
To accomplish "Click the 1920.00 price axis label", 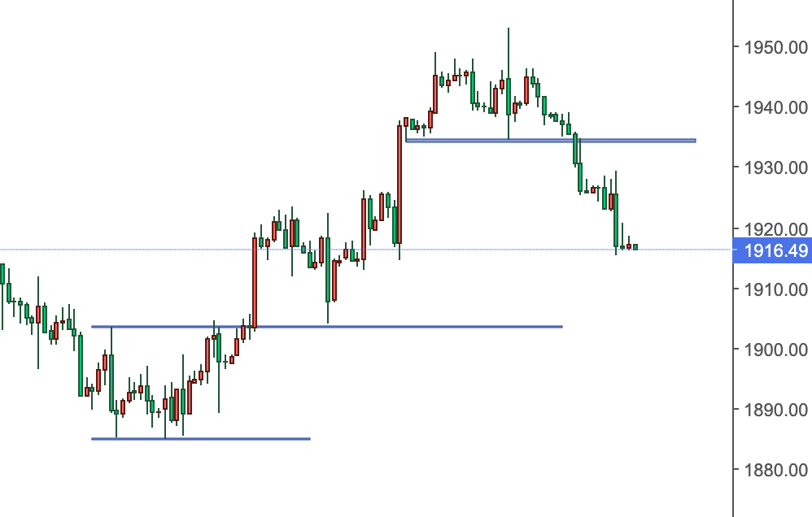I will click(771, 229).
